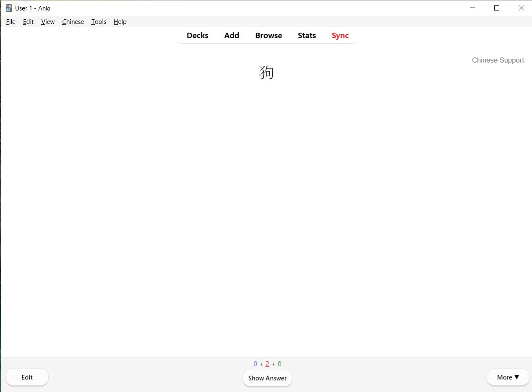
Task: Close the Anki window
Action: [x=521, y=8]
